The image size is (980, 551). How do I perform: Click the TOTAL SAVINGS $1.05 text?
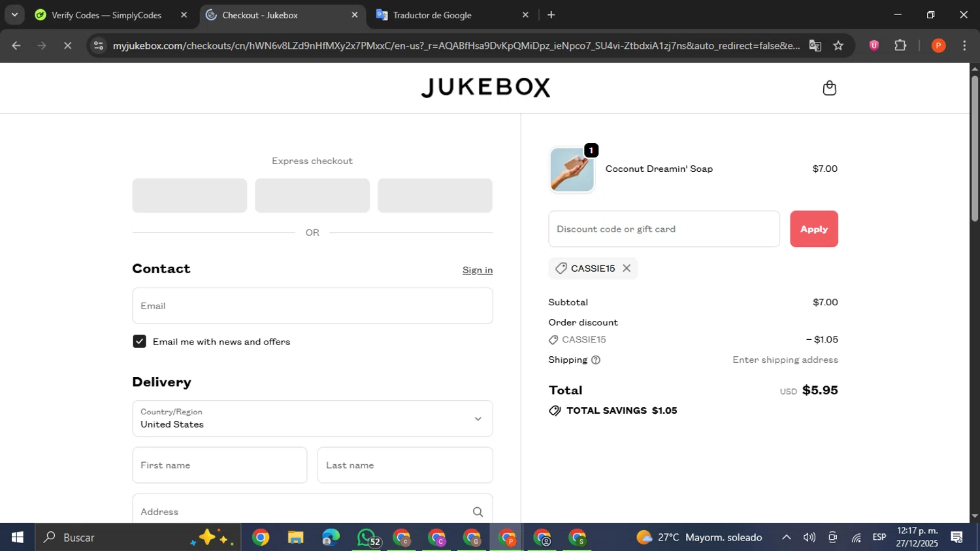click(x=621, y=410)
